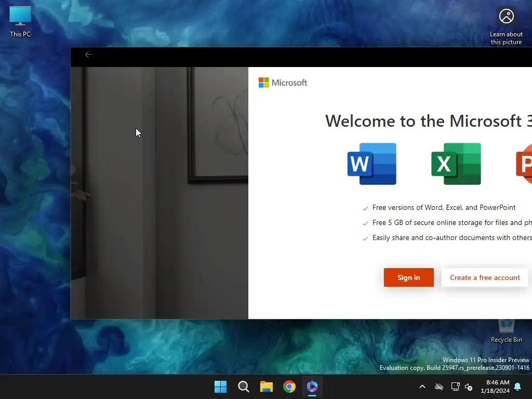
Task: Click the muted volume tray icon
Action: tap(469, 387)
